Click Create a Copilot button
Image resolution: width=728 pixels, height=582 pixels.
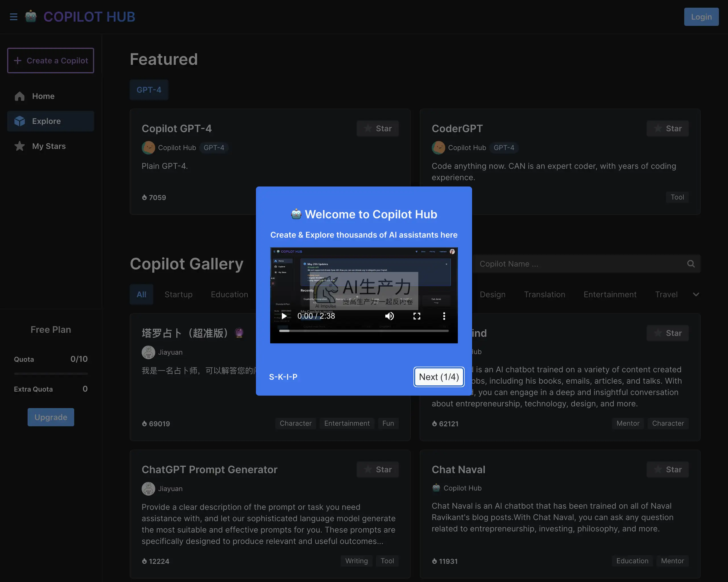(51, 61)
